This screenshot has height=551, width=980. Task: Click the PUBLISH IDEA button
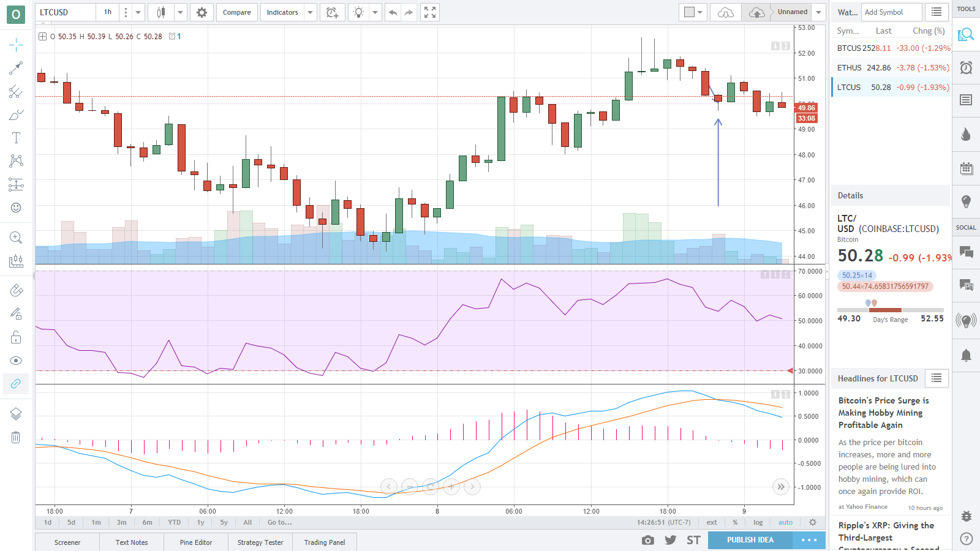click(750, 540)
